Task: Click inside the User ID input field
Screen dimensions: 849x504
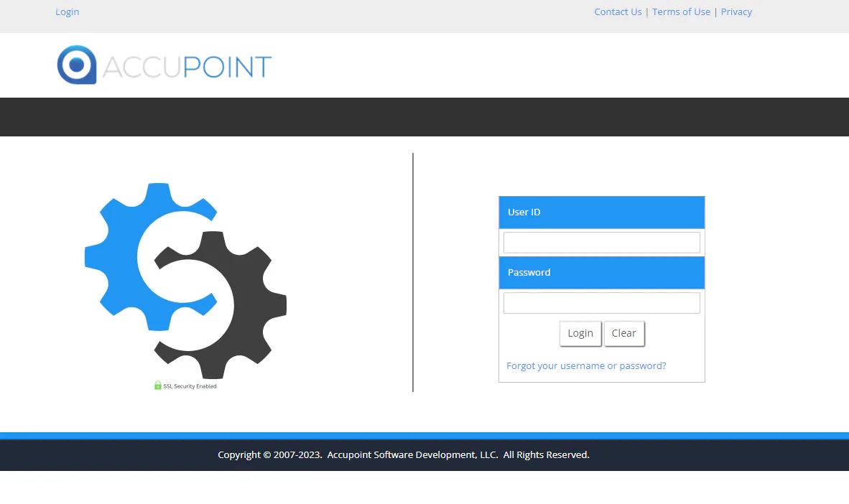Action: click(x=601, y=242)
